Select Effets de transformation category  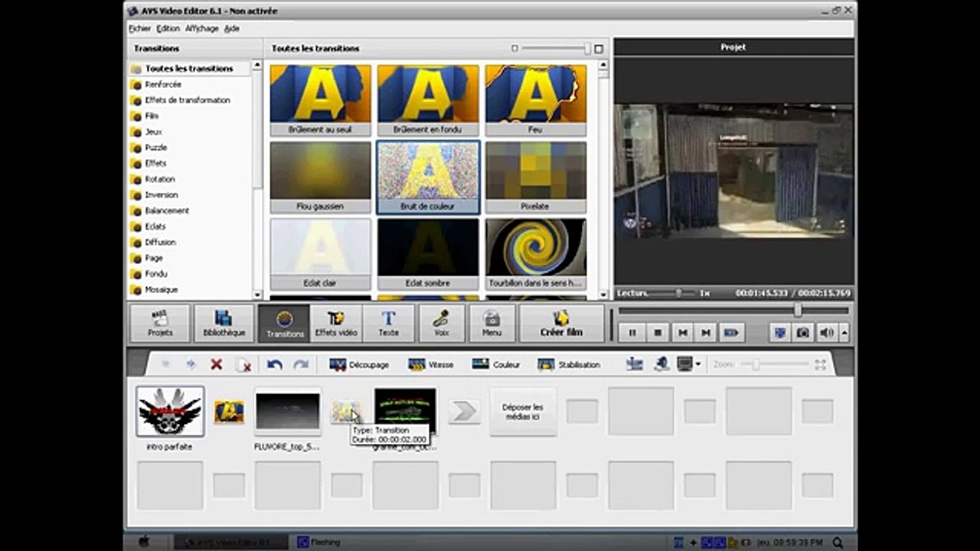(x=188, y=100)
